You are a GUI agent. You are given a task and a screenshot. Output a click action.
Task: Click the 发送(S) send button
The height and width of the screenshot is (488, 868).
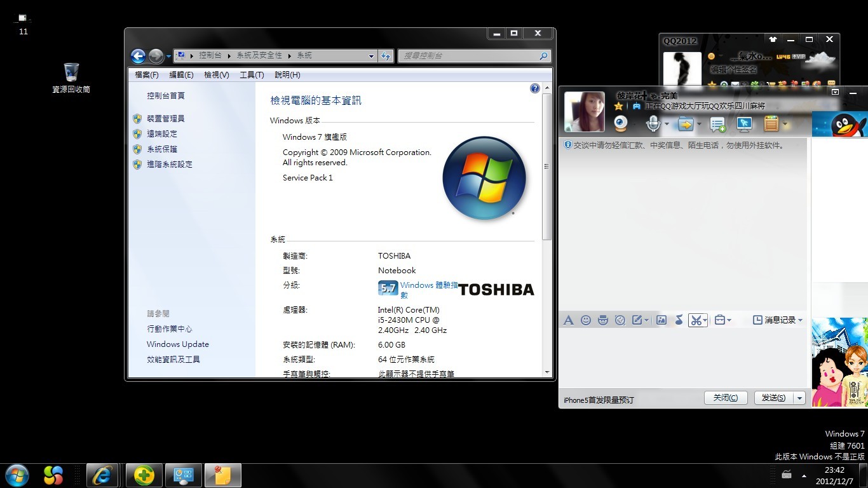774,398
